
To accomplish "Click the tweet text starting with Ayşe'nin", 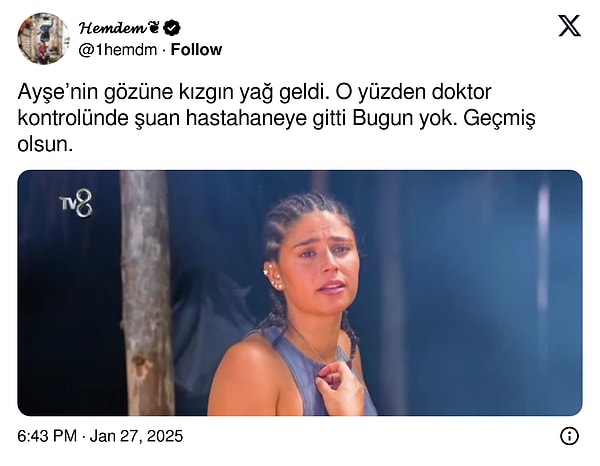I will point(276,119).
